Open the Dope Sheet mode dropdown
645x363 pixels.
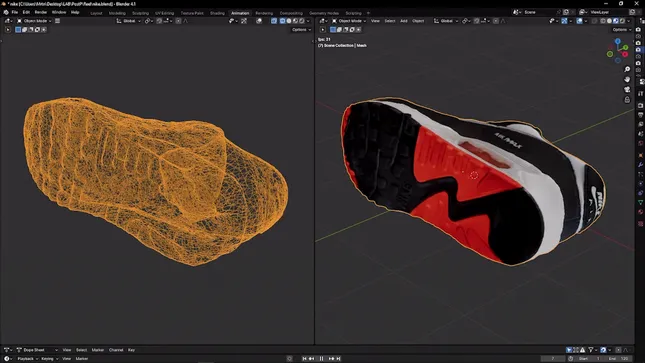point(37,350)
